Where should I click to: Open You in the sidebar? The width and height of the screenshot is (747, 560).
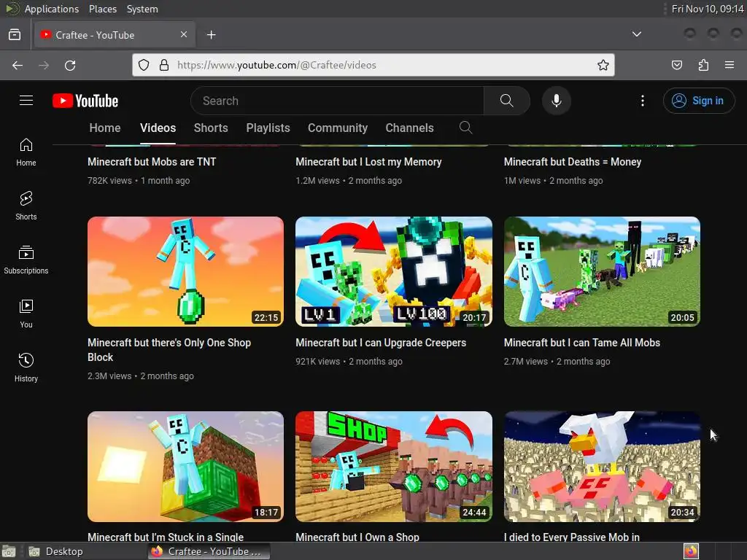[26, 314]
